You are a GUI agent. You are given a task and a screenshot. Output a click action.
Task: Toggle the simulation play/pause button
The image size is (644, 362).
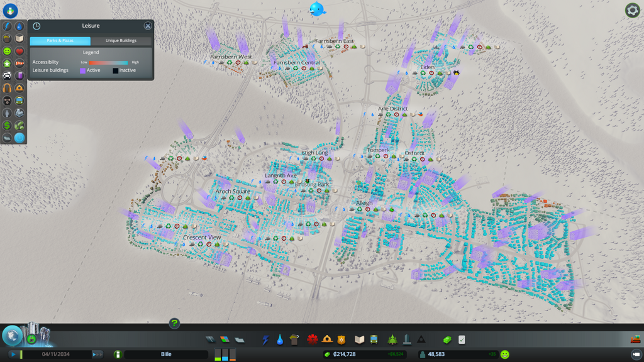pos(14,354)
